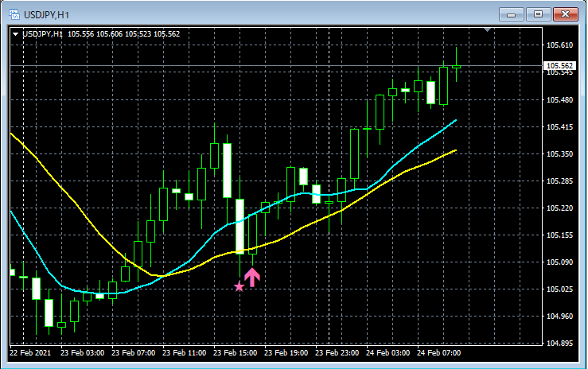Click the USDJPY,H1 chart window icon
This screenshot has height=369, width=588.
point(14,14)
